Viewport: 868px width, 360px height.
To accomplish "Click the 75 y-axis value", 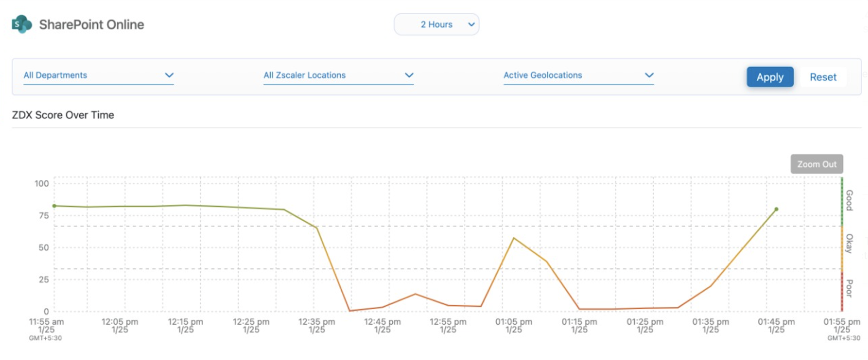I will [x=44, y=215].
